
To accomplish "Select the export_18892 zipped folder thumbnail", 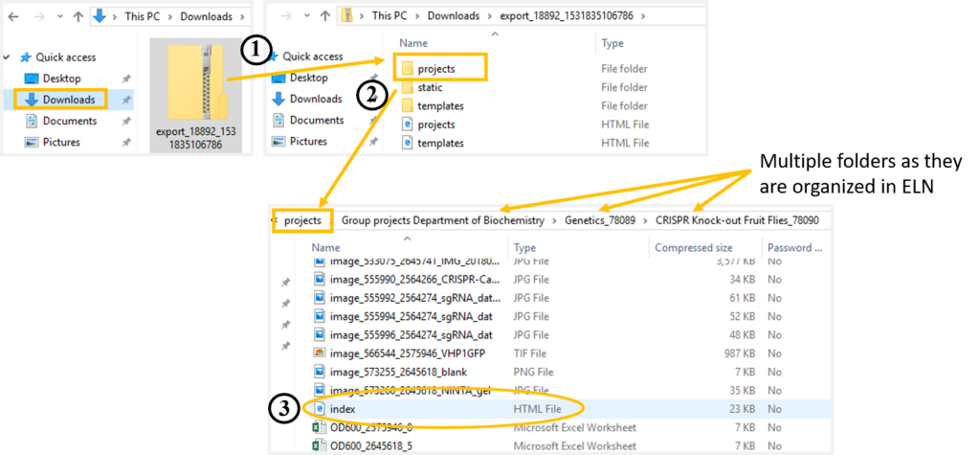I will click(195, 81).
